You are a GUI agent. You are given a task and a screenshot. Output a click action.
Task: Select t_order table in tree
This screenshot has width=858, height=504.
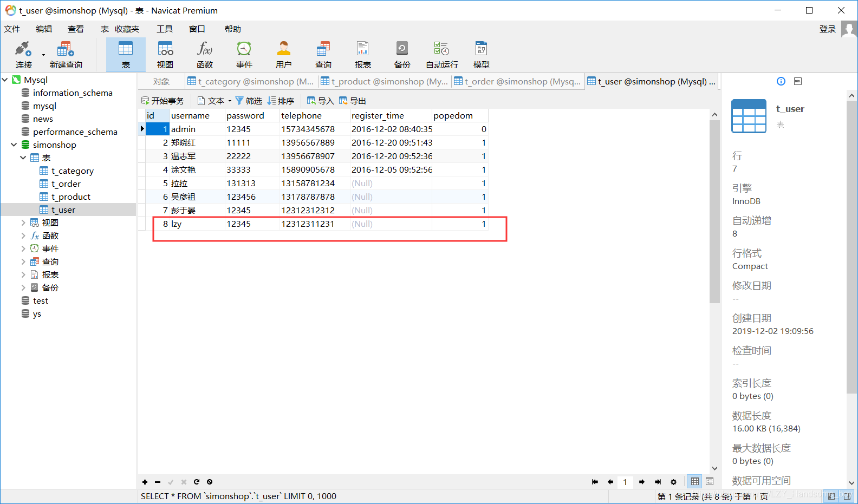[66, 184]
